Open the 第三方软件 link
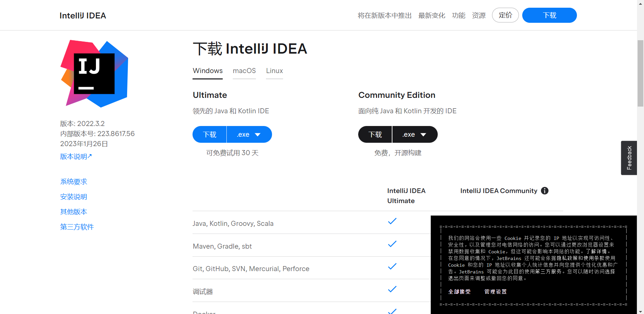 coord(77,227)
